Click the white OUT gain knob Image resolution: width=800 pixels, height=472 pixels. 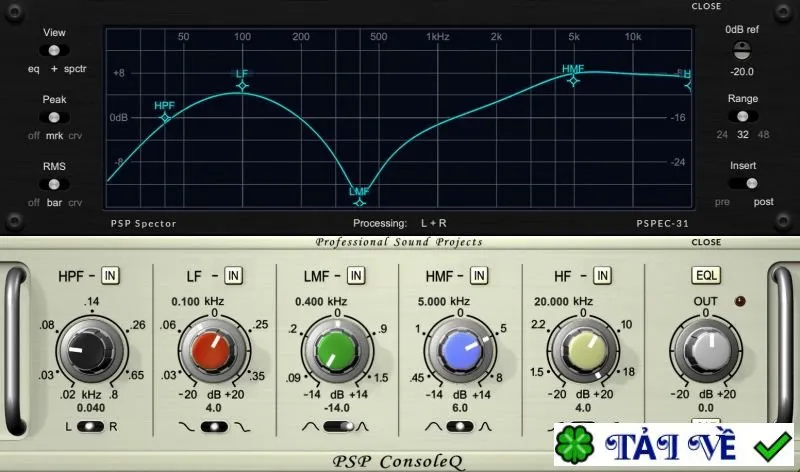click(706, 351)
